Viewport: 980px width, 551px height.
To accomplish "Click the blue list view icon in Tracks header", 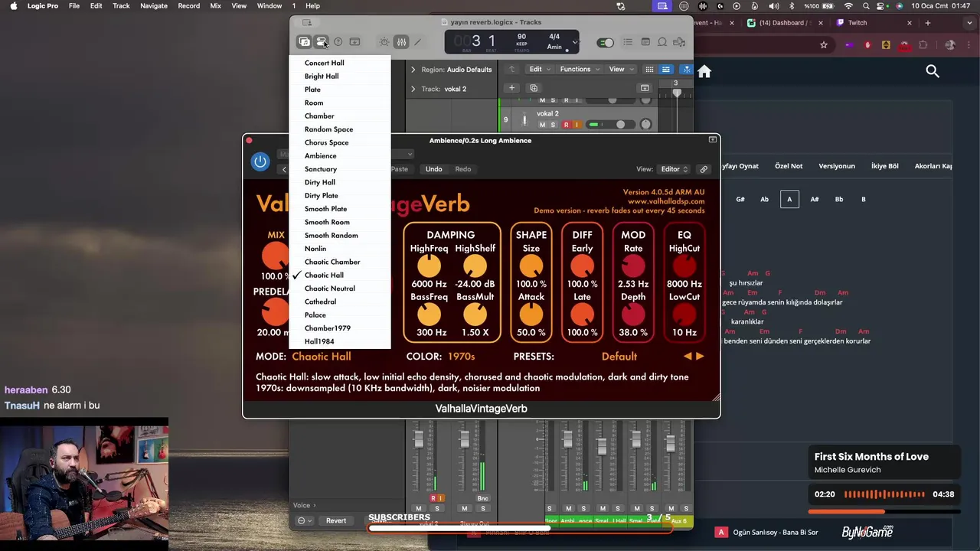I will click(x=666, y=70).
